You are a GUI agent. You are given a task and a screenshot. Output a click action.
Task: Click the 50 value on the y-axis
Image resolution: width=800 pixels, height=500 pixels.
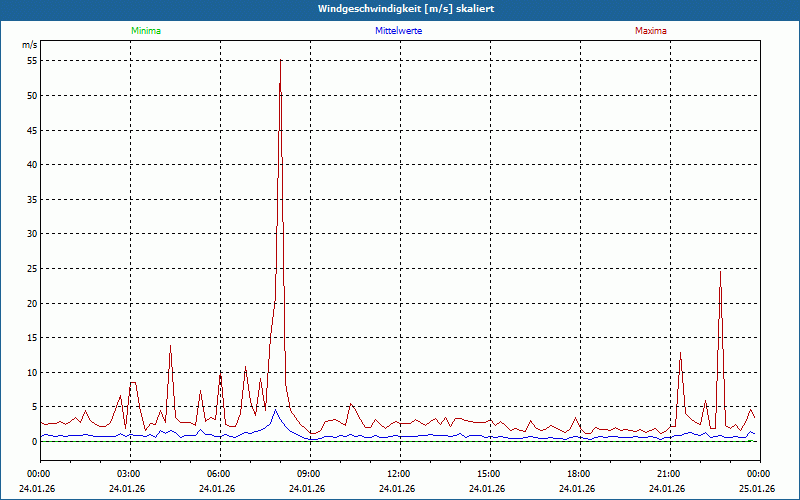coord(32,95)
